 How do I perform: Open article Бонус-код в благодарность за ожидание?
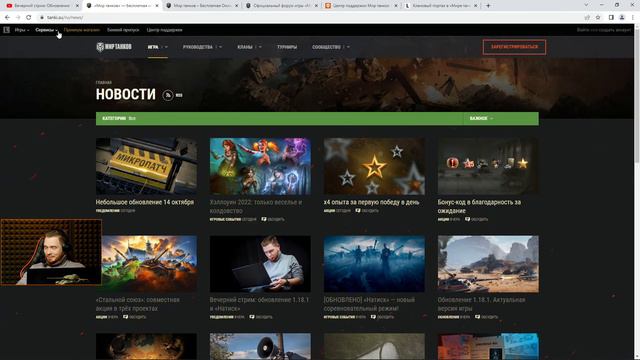479,207
